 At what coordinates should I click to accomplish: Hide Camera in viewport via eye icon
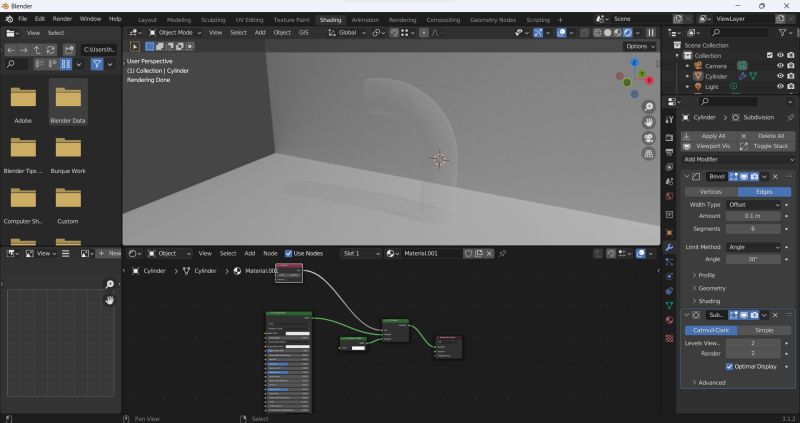click(x=780, y=66)
